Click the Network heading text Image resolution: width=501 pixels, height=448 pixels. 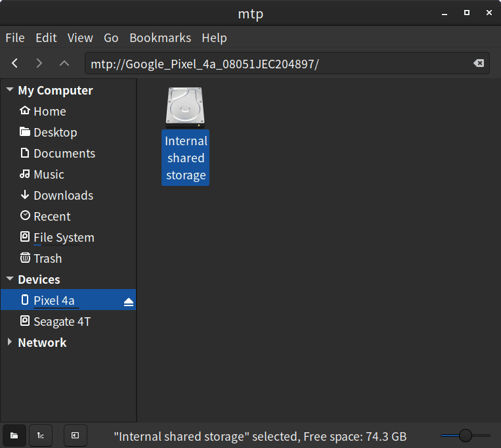click(x=42, y=342)
